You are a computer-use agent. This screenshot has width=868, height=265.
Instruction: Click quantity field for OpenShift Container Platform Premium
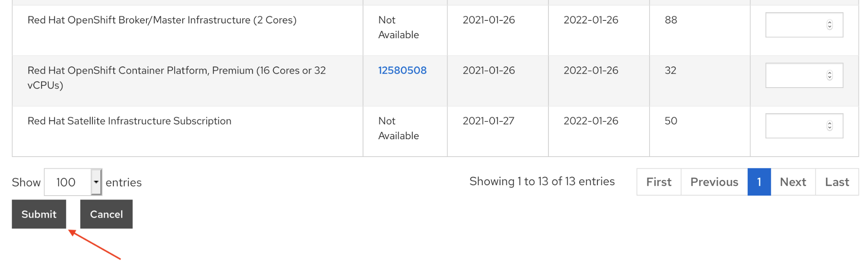795,75
